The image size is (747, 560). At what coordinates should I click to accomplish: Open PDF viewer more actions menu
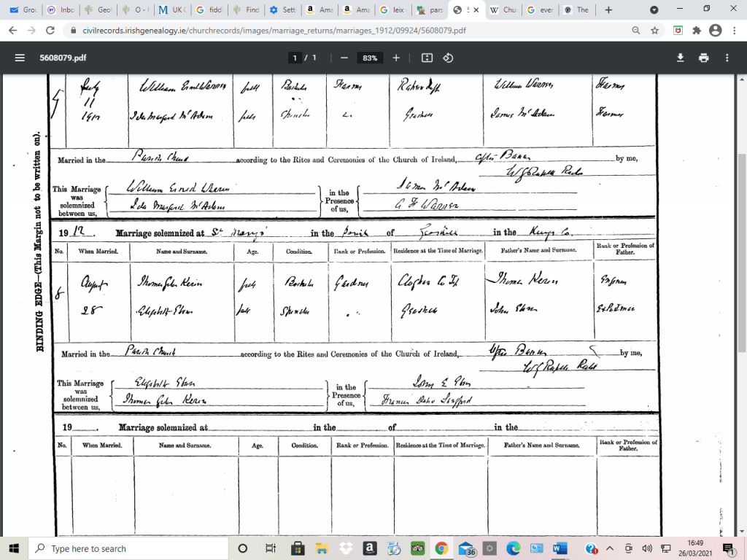point(727,58)
